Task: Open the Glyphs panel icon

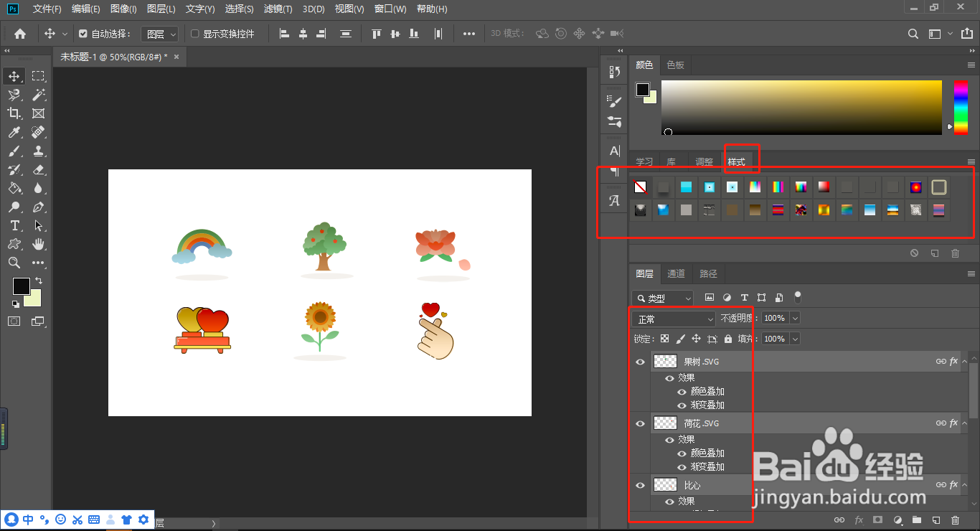Action: click(x=615, y=201)
